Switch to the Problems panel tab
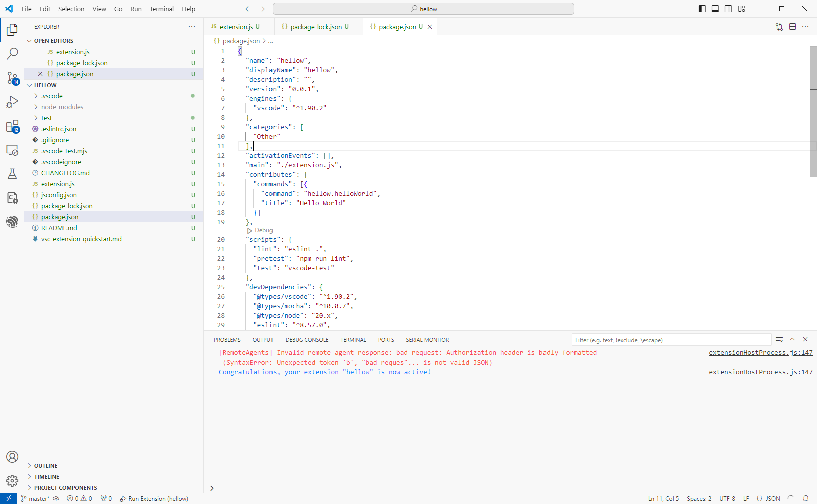 pyautogui.click(x=227, y=340)
